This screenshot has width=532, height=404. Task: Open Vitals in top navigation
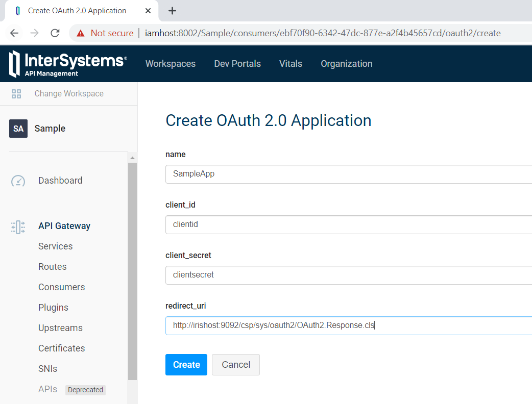(x=291, y=64)
